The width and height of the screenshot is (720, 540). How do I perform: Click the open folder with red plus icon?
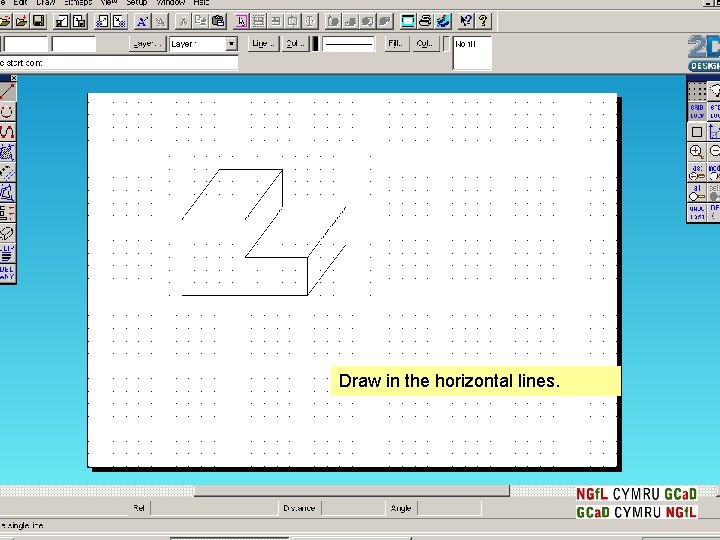(21, 21)
